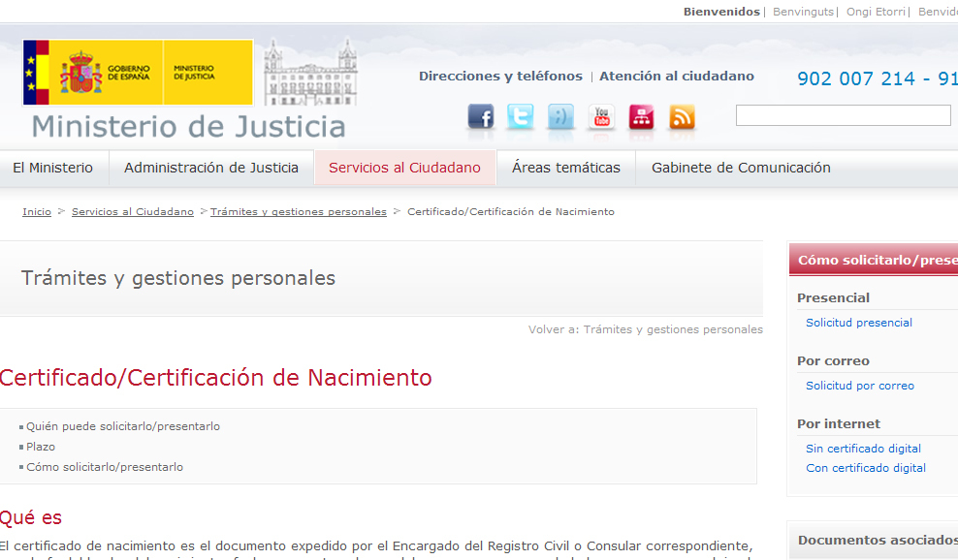Go to the Inicio breadcrumb link
This screenshot has height=560, width=958.
37,211
